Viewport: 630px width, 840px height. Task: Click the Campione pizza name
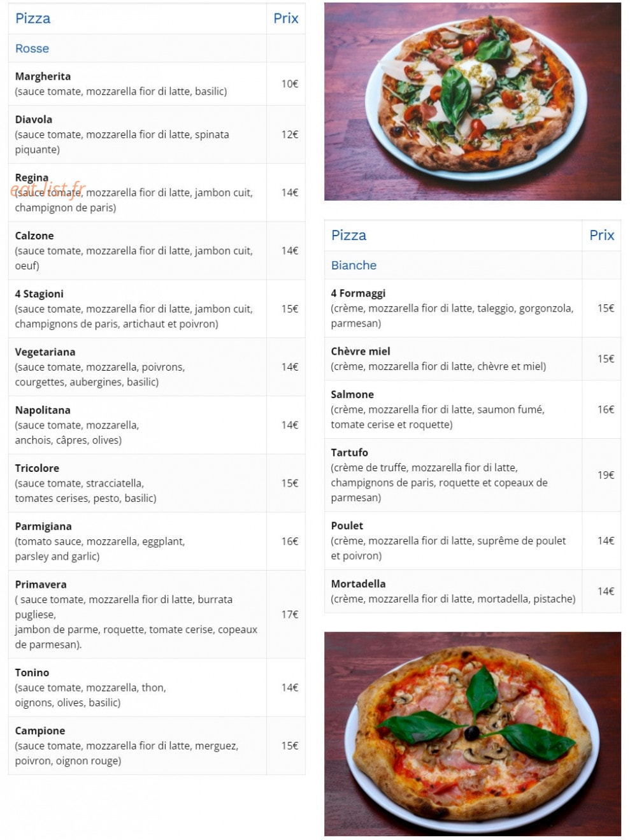pyautogui.click(x=40, y=730)
